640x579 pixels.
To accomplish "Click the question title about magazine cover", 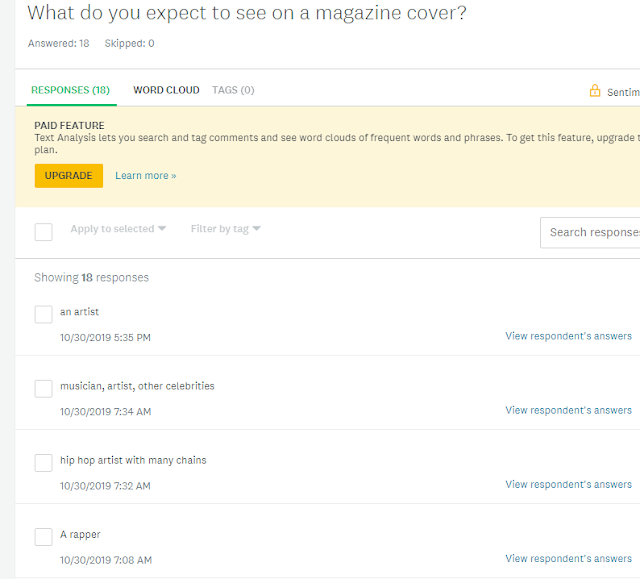I will point(247,13).
